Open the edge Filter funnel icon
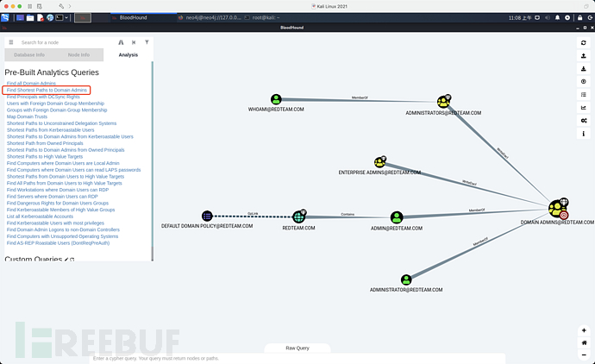595x364 pixels. tap(147, 42)
